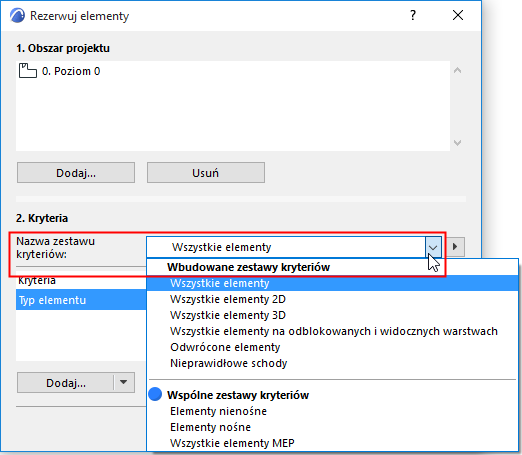
Task: Click the story icon beside Poziom 0
Action: (x=28, y=71)
